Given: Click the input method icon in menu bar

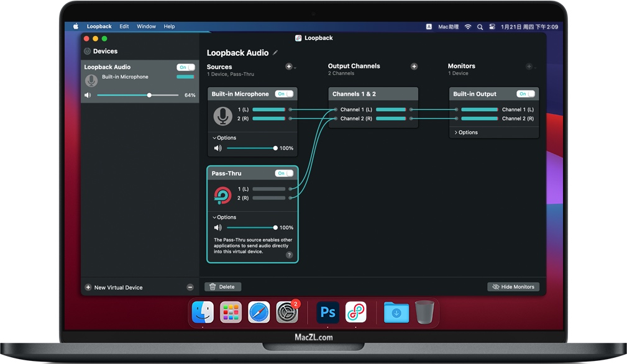Looking at the screenshot, I should pyautogui.click(x=429, y=27).
